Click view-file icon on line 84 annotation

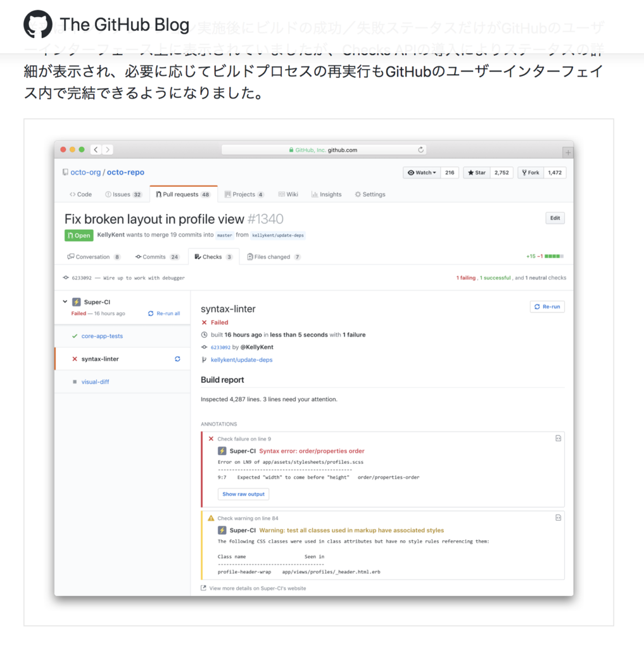point(558,518)
